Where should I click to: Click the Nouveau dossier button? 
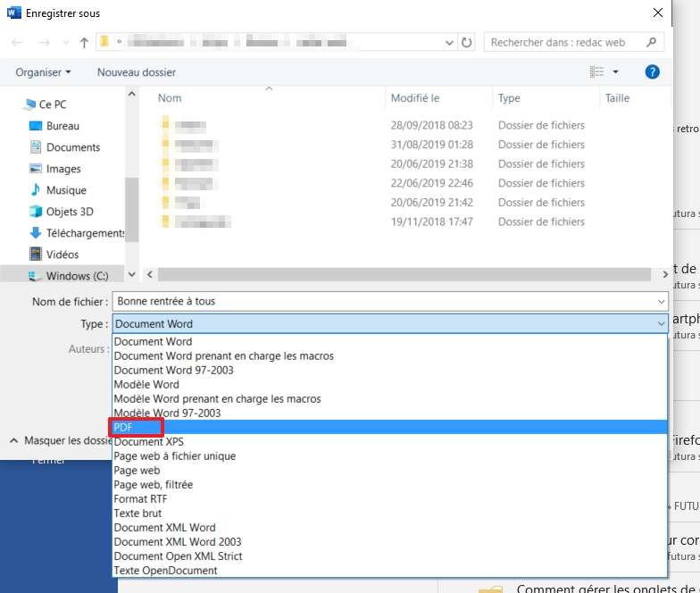(x=136, y=72)
